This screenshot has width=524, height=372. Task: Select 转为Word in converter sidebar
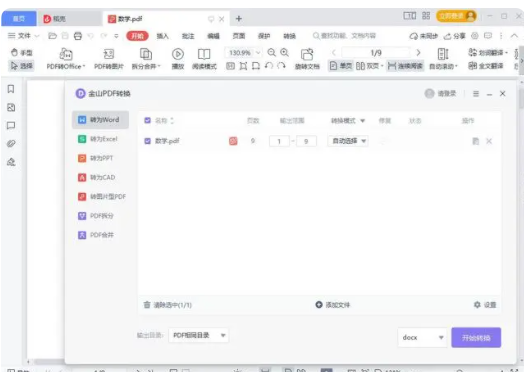click(x=100, y=120)
